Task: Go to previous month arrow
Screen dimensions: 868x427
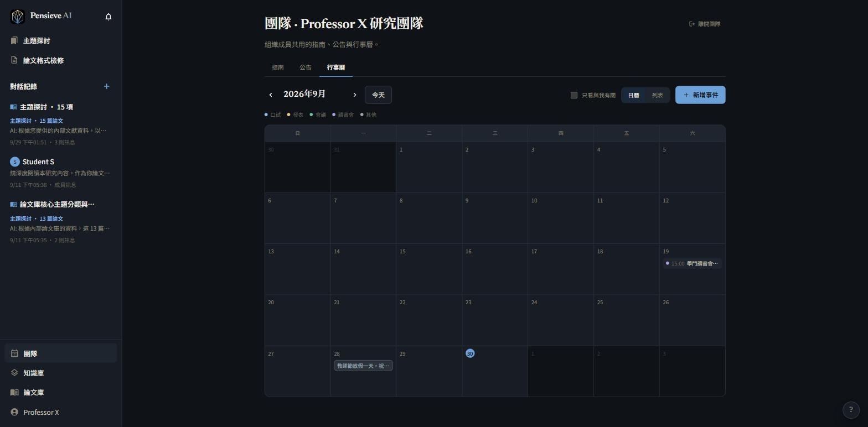Action: [x=271, y=95]
